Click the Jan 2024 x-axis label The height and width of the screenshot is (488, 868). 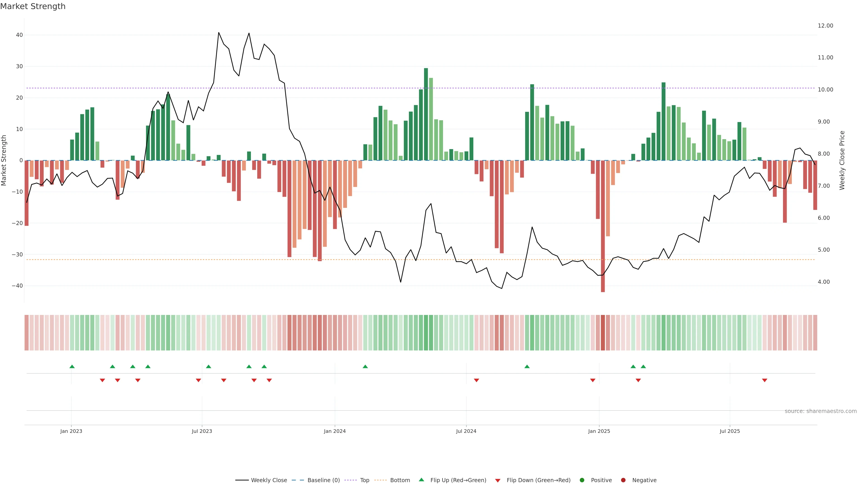point(335,431)
